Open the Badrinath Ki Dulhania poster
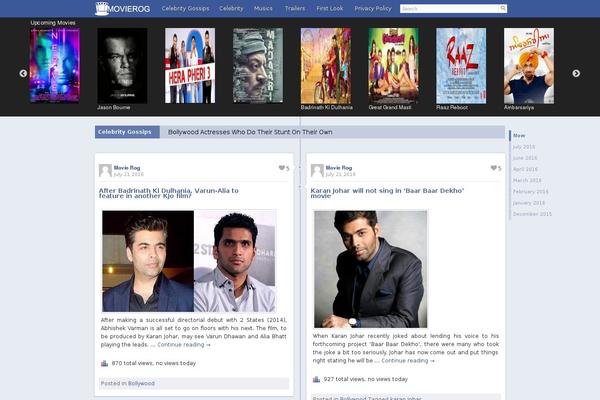Screen dimensions: 600x400 click(x=326, y=65)
